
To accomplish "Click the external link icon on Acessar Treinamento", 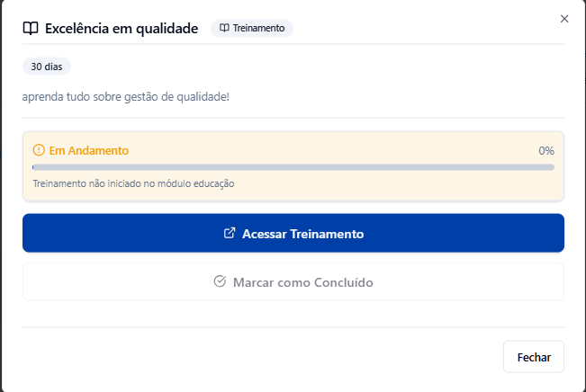I will (230, 233).
